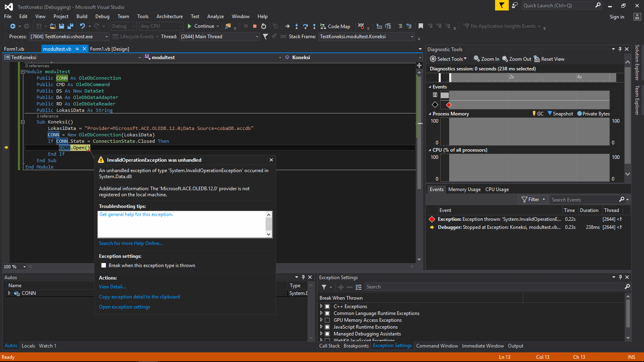Click the Step Into debugging icon
644x362 pixels.
click(x=297, y=26)
